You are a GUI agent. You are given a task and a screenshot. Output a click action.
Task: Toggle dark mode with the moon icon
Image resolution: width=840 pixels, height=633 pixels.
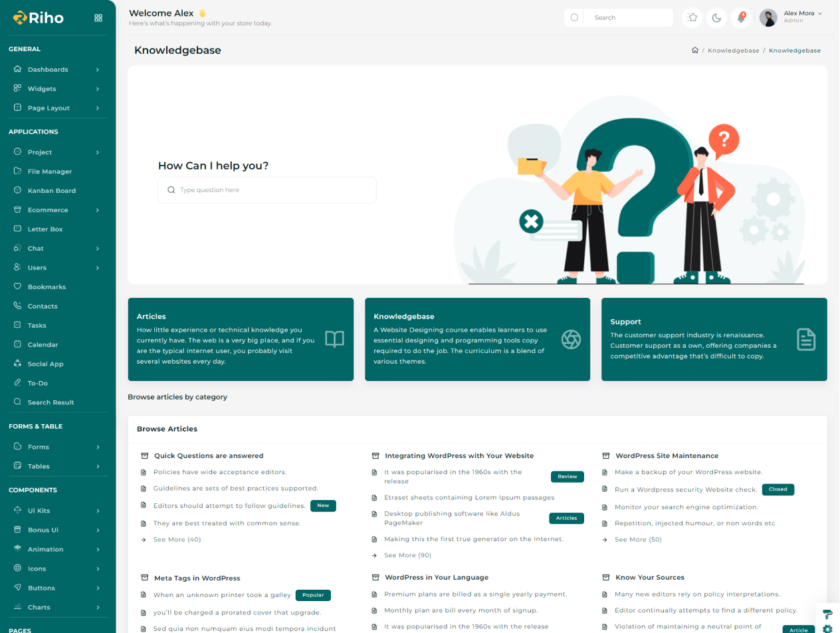716,18
